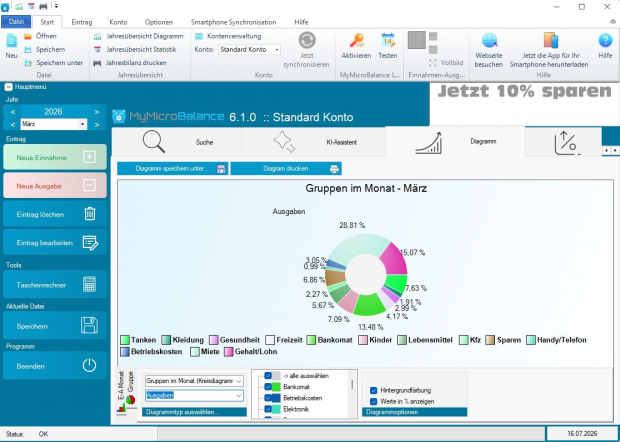
Task: Open the quick access toolbar customize arrow
Action: coord(57,6)
